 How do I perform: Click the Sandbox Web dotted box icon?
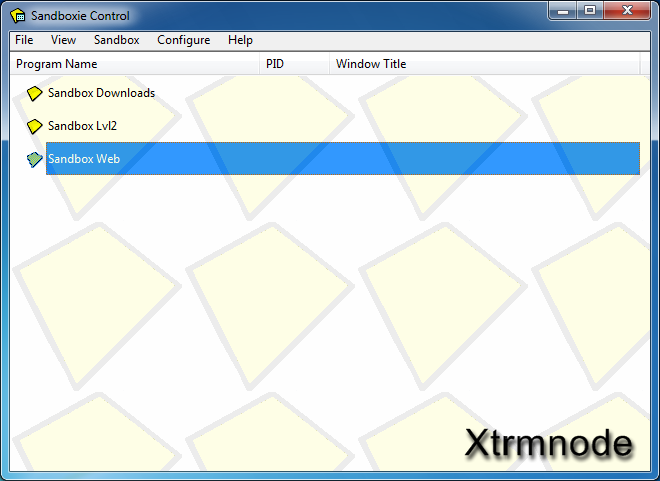tap(35, 159)
